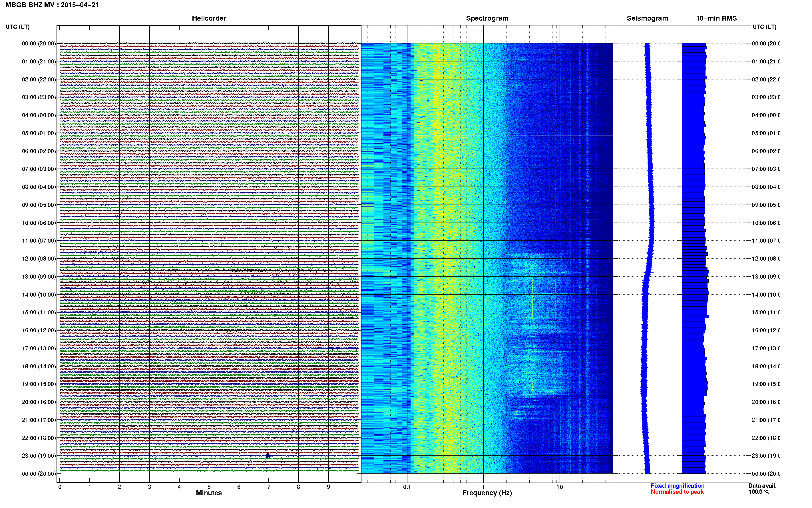Click the "Helicorder" panel heading
812x508 pixels.
(209, 18)
